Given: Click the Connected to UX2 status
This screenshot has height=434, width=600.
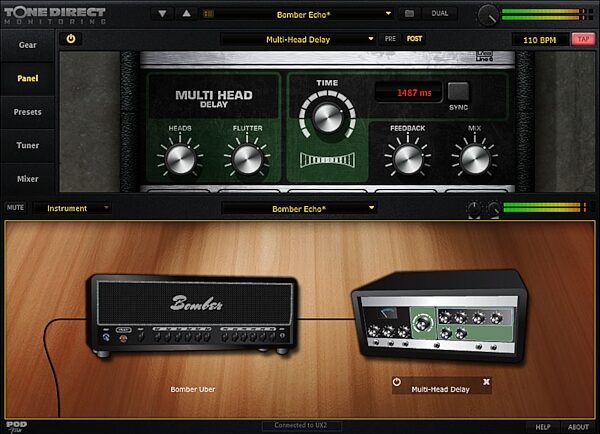Looking at the screenshot, I should [x=302, y=425].
